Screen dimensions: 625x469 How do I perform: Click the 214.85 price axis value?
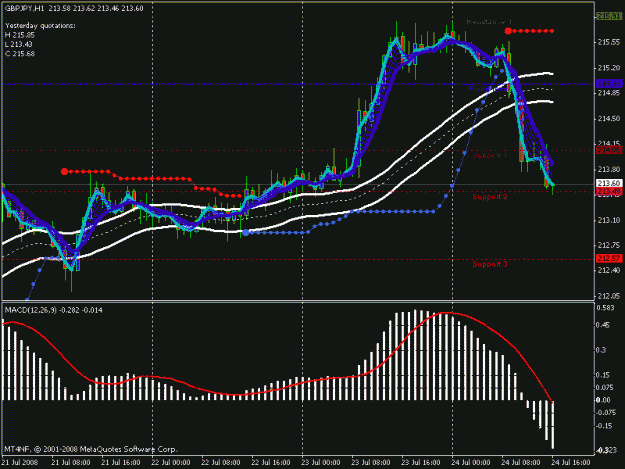click(x=609, y=93)
